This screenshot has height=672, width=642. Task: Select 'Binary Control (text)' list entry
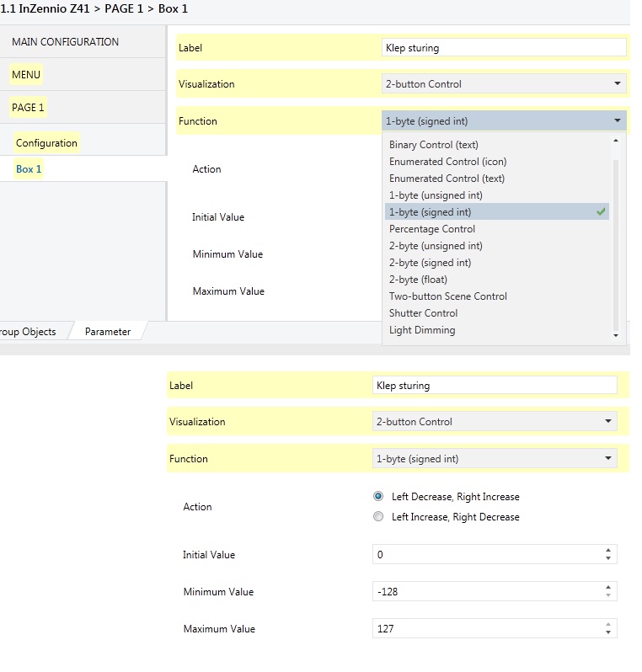coord(433,145)
